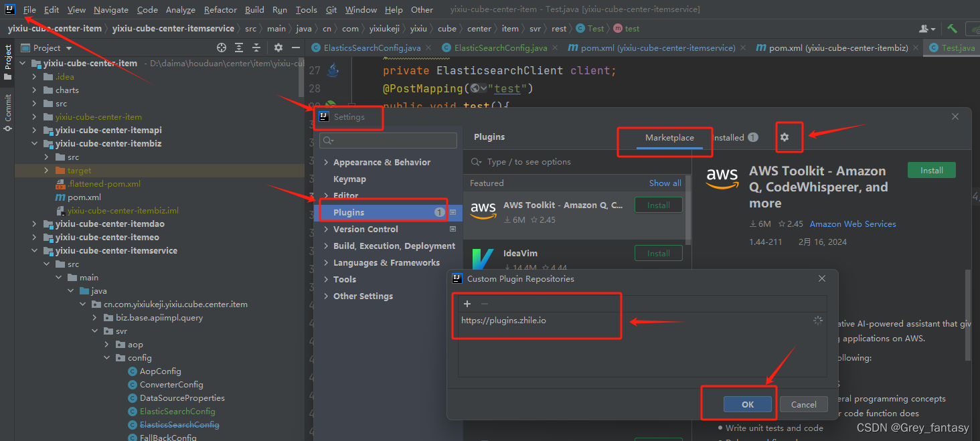980x441 pixels.
Task: Open the Commit tool window stripe
Action: click(8, 112)
